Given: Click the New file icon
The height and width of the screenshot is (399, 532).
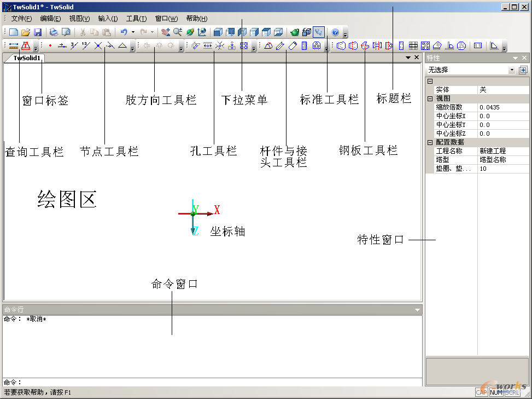Looking at the screenshot, I should [x=14, y=32].
